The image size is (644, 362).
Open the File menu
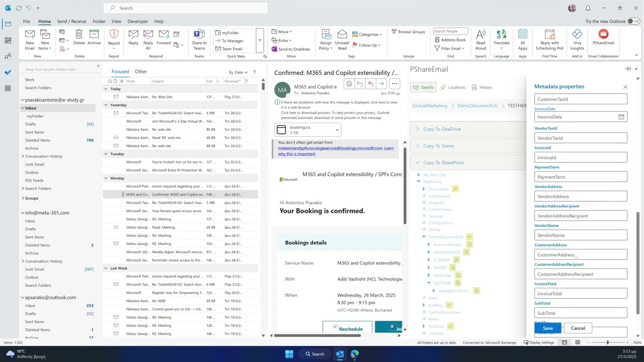pyautogui.click(x=26, y=22)
